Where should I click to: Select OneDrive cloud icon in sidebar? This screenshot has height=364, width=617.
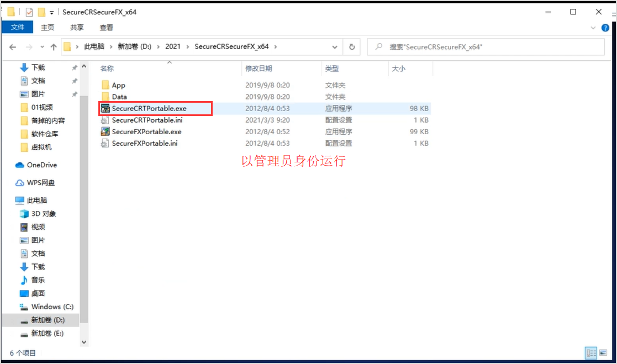(20, 165)
